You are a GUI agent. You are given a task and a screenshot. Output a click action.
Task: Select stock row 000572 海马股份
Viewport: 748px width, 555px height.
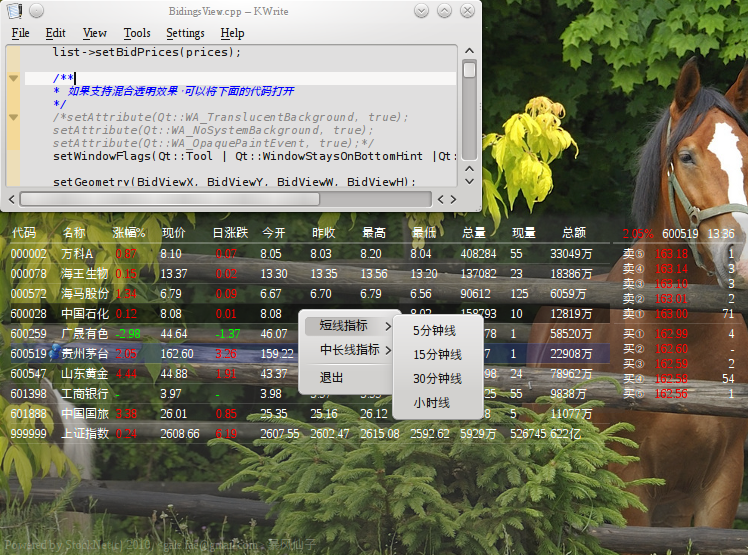point(310,294)
